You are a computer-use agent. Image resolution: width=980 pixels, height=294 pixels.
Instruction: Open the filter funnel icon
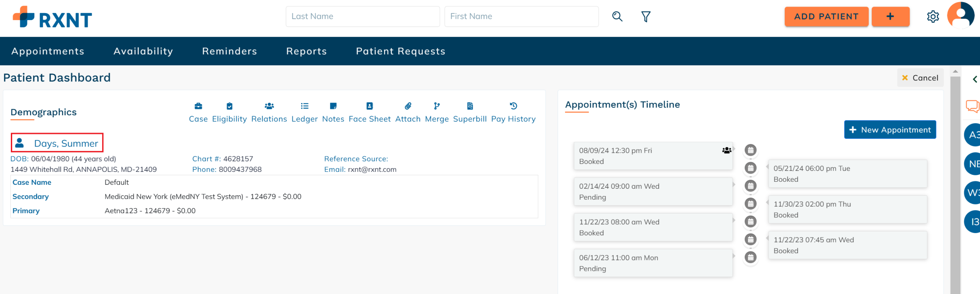click(646, 17)
